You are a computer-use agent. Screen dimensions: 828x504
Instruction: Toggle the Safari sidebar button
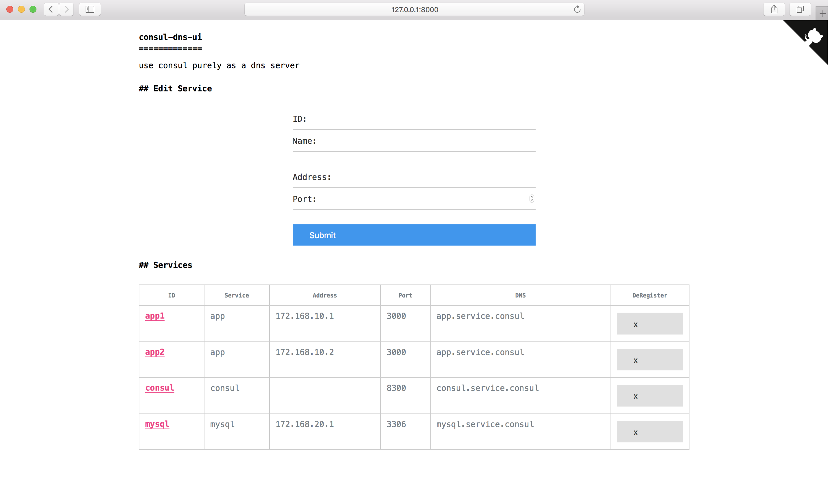(90, 9)
